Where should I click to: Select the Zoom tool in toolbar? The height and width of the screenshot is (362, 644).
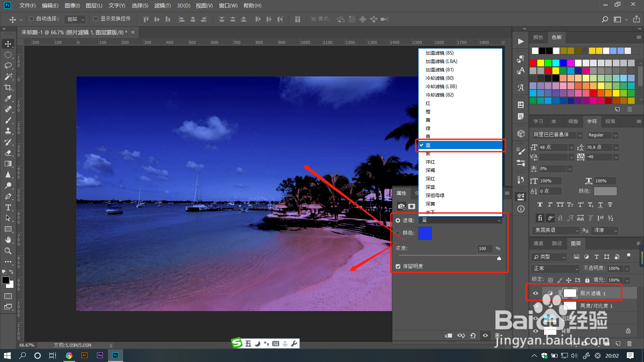8,251
